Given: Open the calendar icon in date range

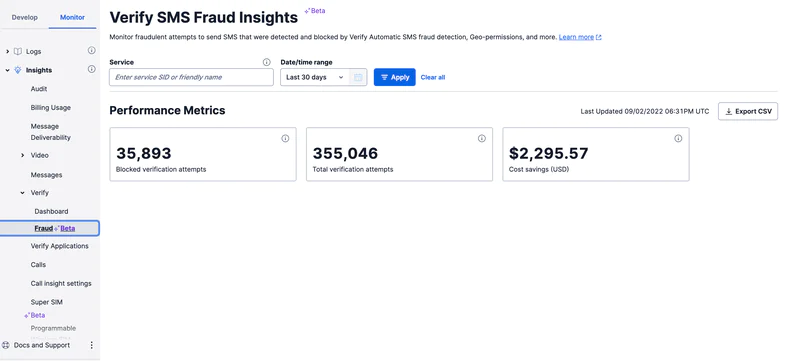Looking at the screenshot, I should [358, 78].
